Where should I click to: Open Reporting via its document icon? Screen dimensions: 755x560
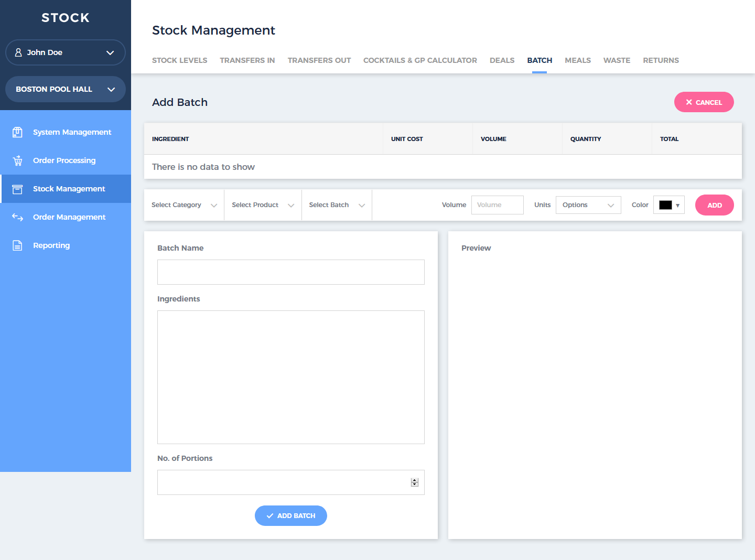[x=17, y=245]
